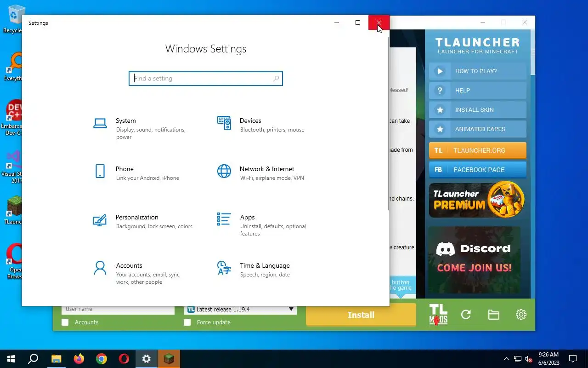Launch Opera from taskbar
The width and height of the screenshot is (588, 368).
point(124,359)
